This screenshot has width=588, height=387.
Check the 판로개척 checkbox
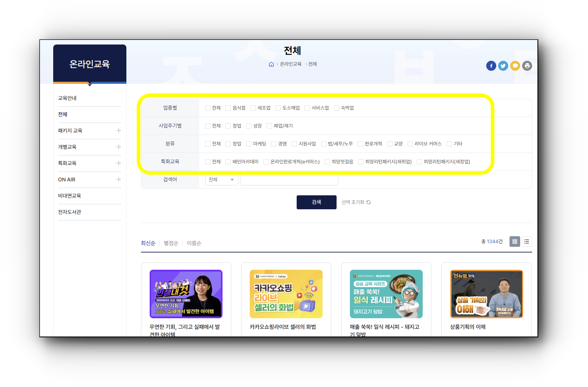361,144
